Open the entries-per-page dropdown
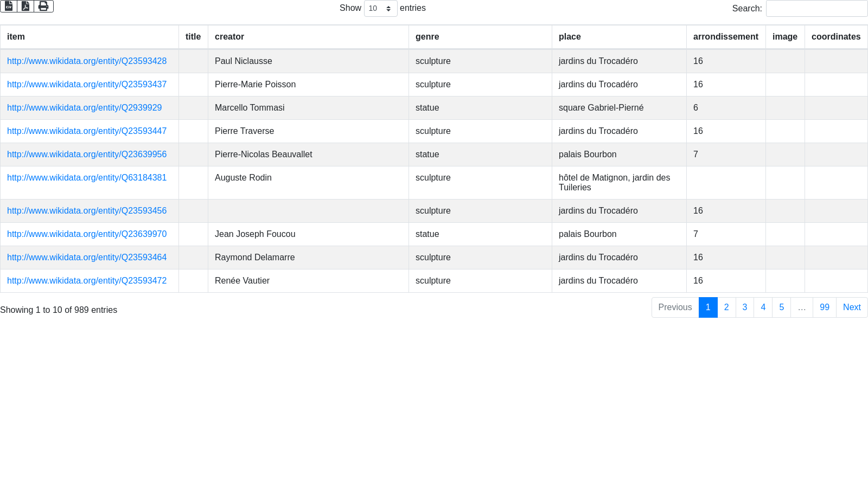Viewport: 868px width, 488px height. click(x=380, y=9)
